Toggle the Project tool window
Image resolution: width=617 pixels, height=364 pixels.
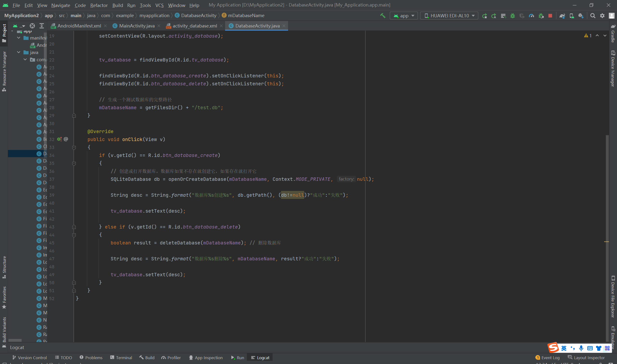click(x=4, y=33)
